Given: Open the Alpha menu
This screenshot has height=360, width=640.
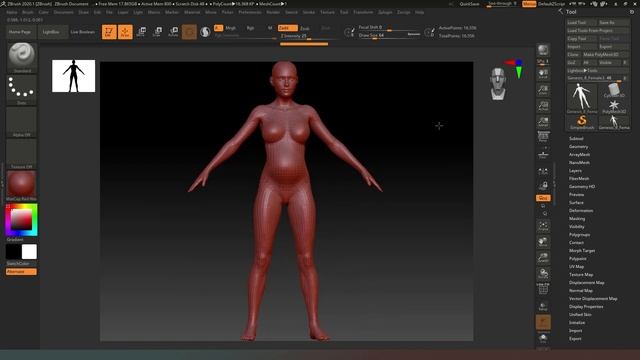Looking at the screenshot, I should coord(12,12).
